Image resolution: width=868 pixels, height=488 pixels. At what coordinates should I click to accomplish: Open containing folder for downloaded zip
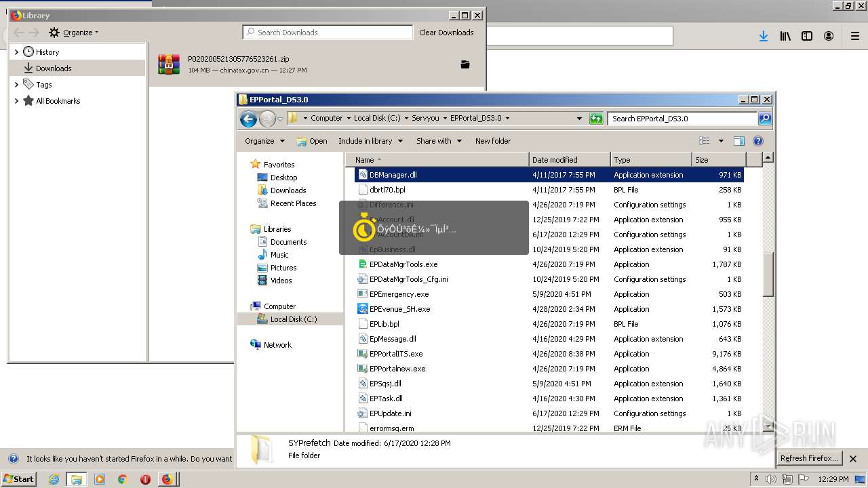point(465,64)
